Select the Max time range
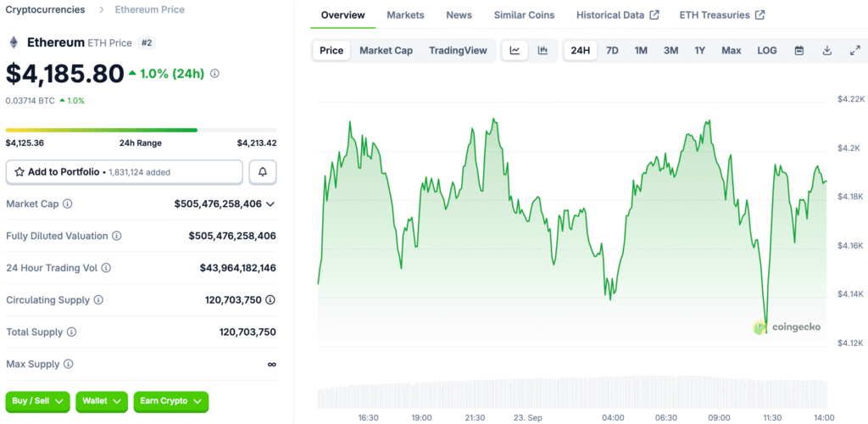Viewport: 868px width, 424px height. (732, 50)
